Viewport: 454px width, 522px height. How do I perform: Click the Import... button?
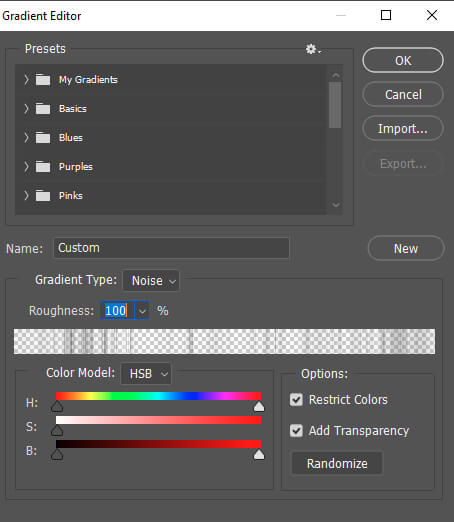[x=403, y=129]
